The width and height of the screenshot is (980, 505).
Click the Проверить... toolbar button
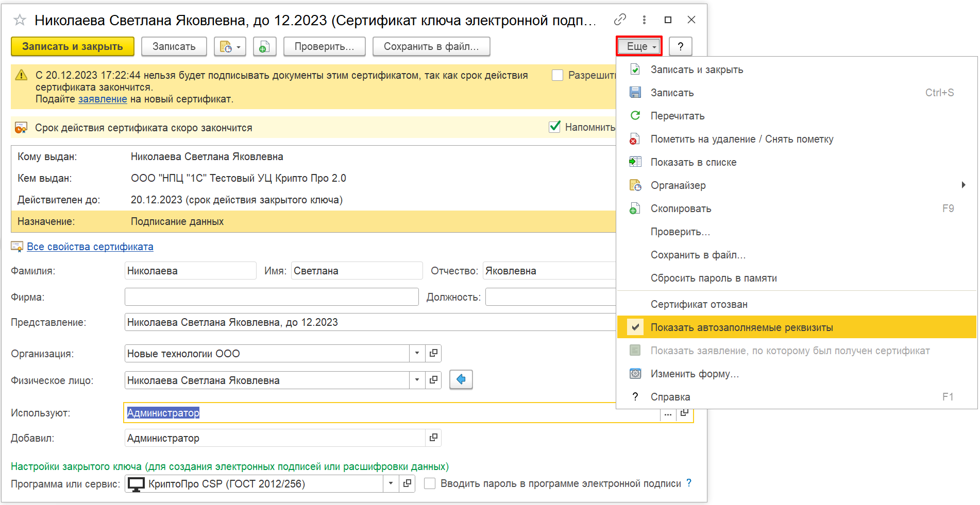coord(324,46)
